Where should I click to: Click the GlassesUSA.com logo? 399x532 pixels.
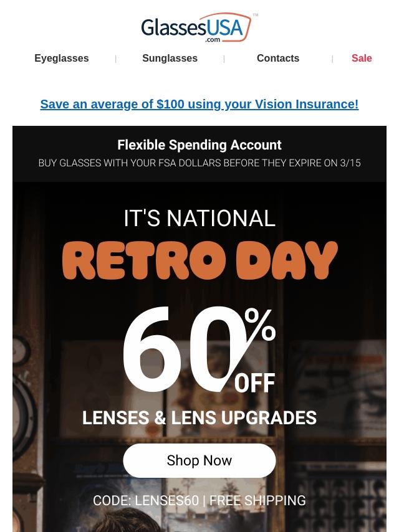pos(199,28)
